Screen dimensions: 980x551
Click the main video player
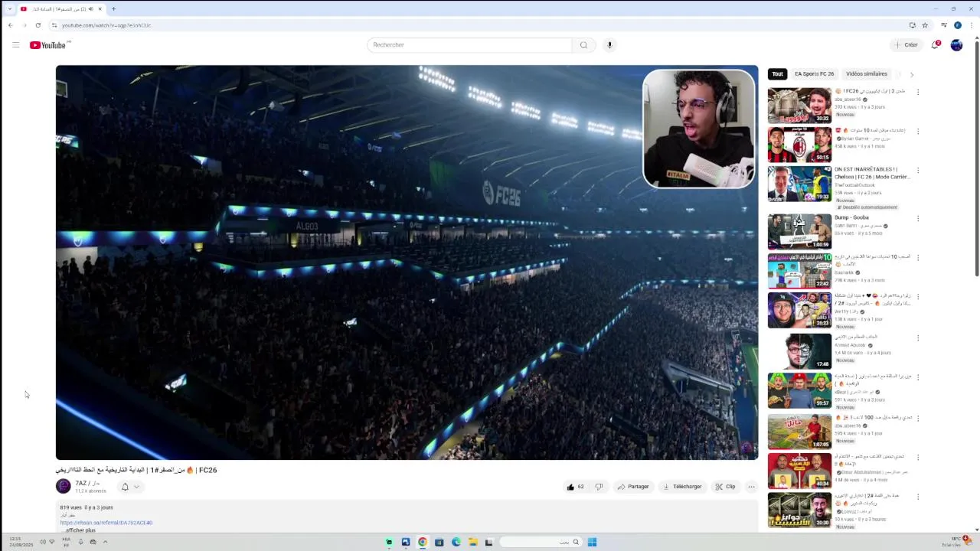407,262
